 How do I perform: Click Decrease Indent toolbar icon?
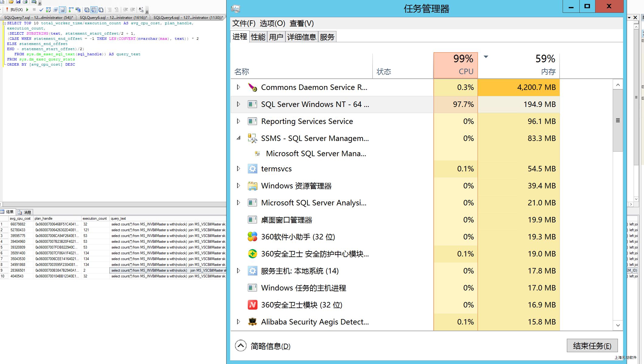click(125, 10)
